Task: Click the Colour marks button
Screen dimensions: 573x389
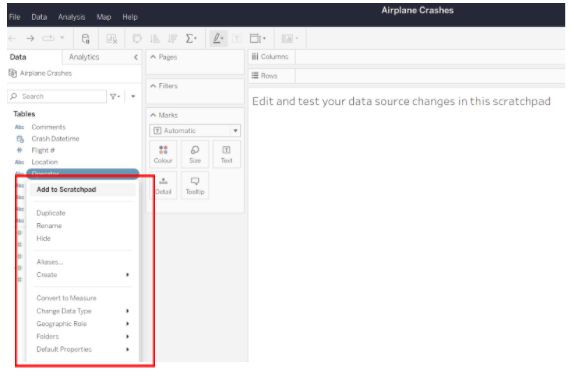Action: click(163, 154)
